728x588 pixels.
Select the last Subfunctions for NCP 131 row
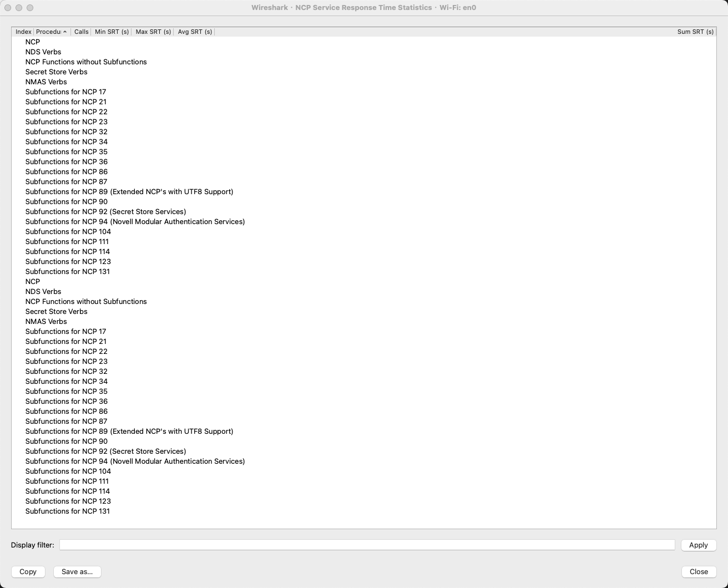364,511
